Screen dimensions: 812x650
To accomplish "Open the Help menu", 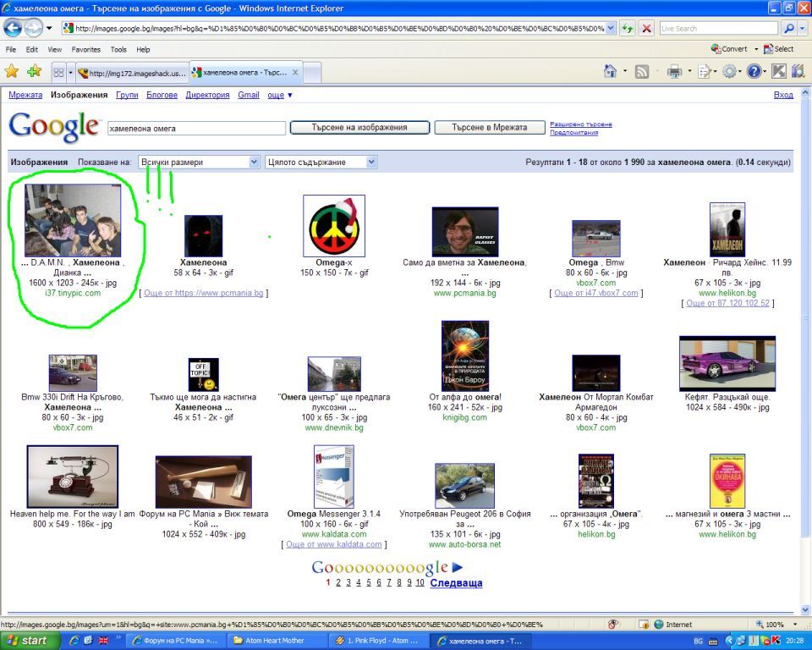I will pos(144,49).
